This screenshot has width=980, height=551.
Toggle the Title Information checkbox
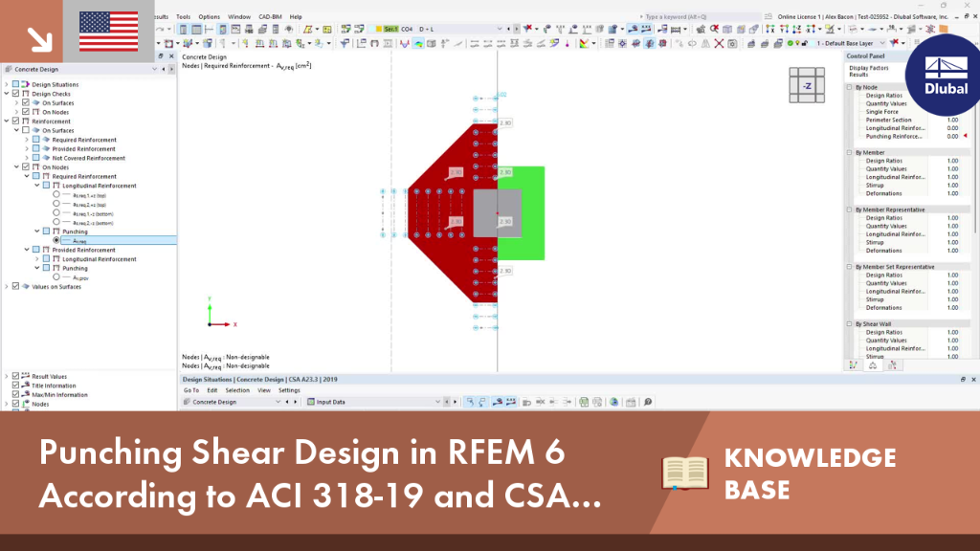point(16,386)
